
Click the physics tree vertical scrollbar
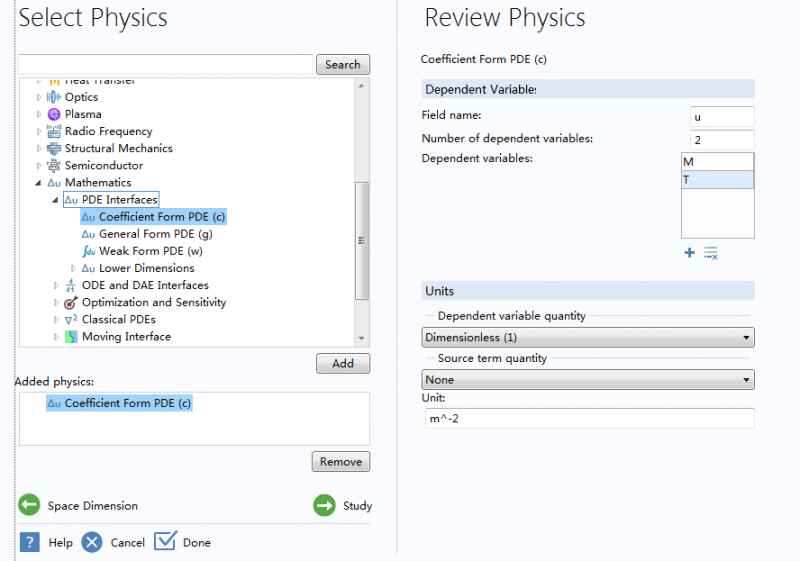tap(362, 240)
